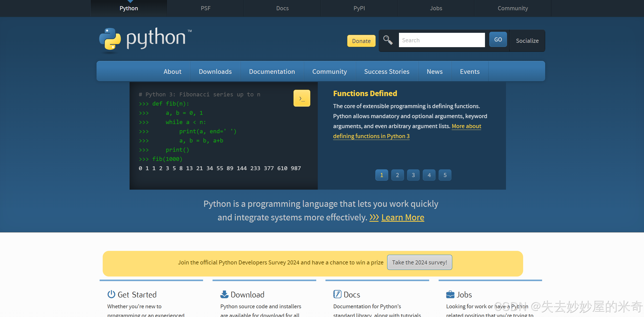Viewport: 644px width, 317px height.
Task: Open the Documentation navigation menu
Action: pyautogui.click(x=272, y=71)
